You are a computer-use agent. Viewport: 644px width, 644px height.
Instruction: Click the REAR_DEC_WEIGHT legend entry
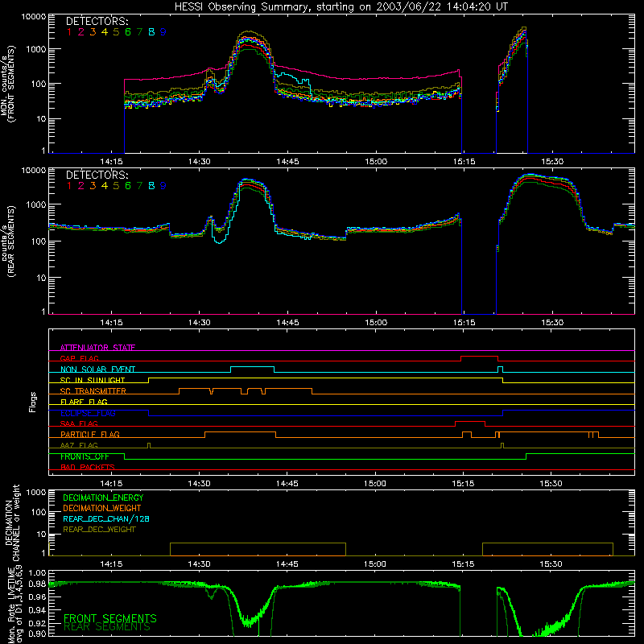click(x=99, y=530)
